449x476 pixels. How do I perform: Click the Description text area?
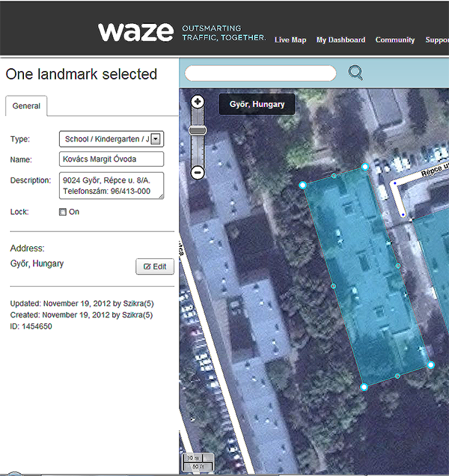(x=112, y=186)
